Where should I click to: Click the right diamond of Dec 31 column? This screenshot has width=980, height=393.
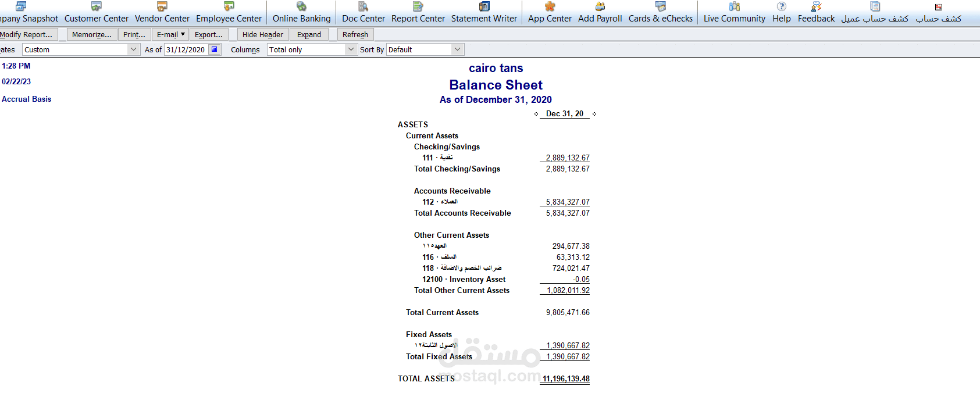594,114
